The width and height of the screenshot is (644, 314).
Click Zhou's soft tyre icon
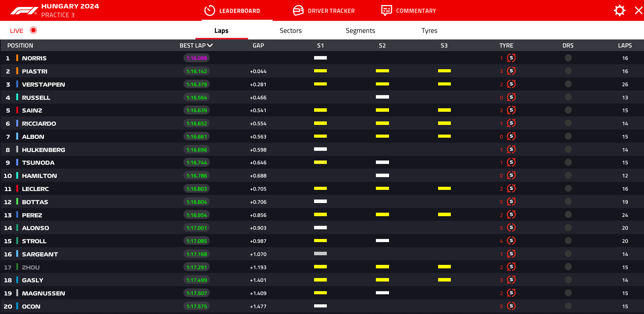[511, 267]
